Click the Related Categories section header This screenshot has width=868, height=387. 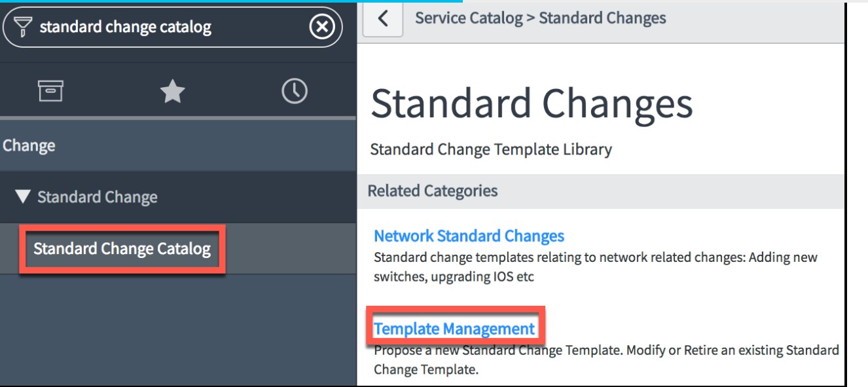(x=433, y=191)
